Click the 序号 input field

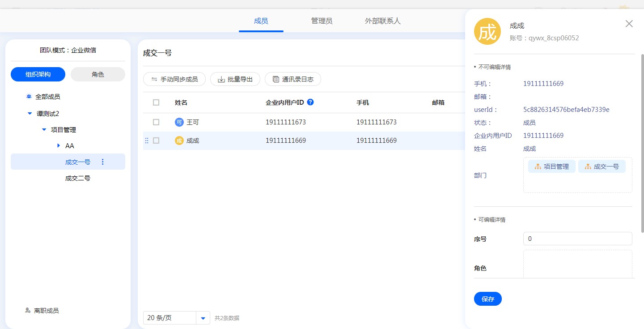tap(577, 239)
